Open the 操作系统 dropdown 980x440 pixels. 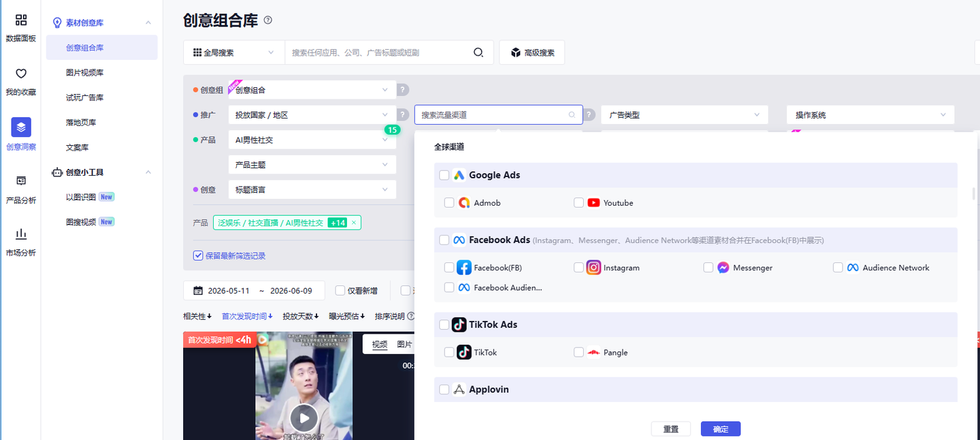pos(870,114)
